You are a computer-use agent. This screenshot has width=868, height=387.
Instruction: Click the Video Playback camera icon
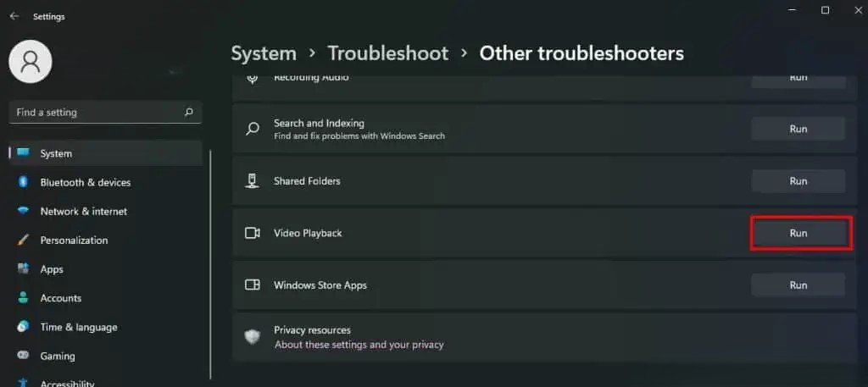(253, 233)
